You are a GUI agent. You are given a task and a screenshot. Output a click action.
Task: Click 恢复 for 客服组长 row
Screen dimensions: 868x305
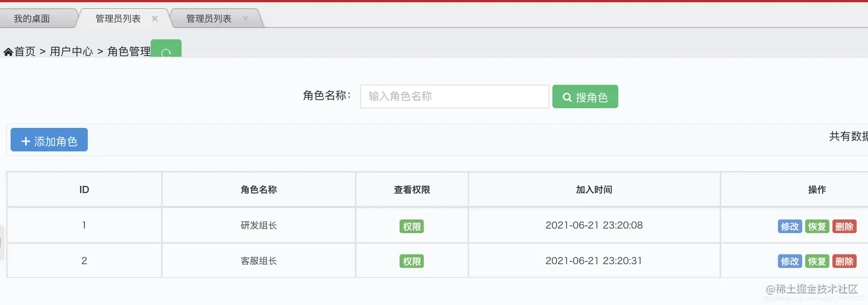pyautogui.click(x=817, y=261)
